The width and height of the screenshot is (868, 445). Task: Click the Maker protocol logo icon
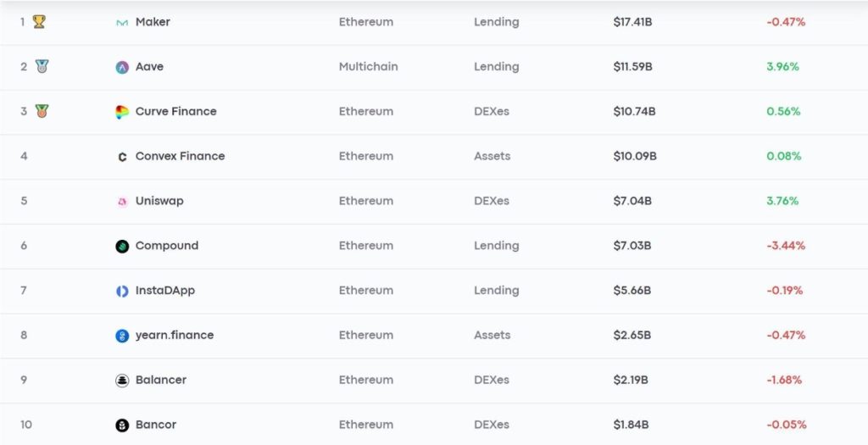[x=122, y=23]
